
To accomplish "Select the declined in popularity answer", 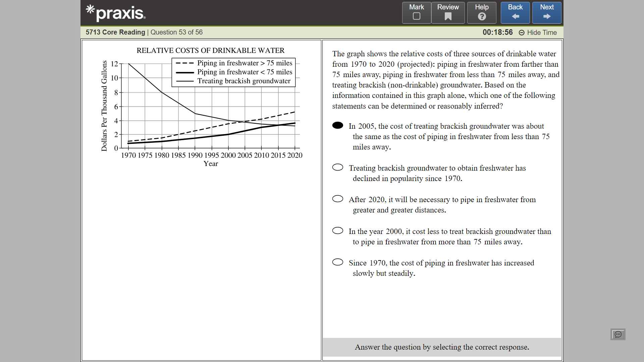I will click(x=338, y=167).
